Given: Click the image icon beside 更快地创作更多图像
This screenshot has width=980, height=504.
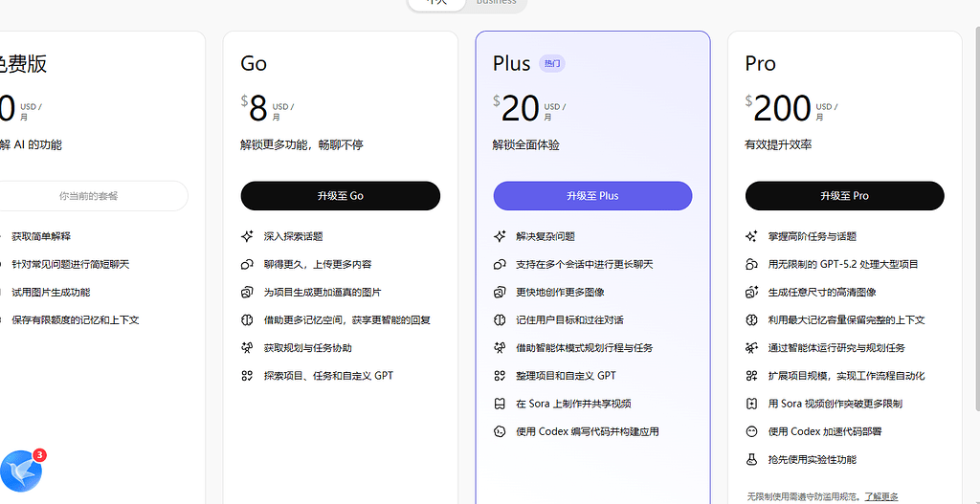Looking at the screenshot, I should (500, 293).
